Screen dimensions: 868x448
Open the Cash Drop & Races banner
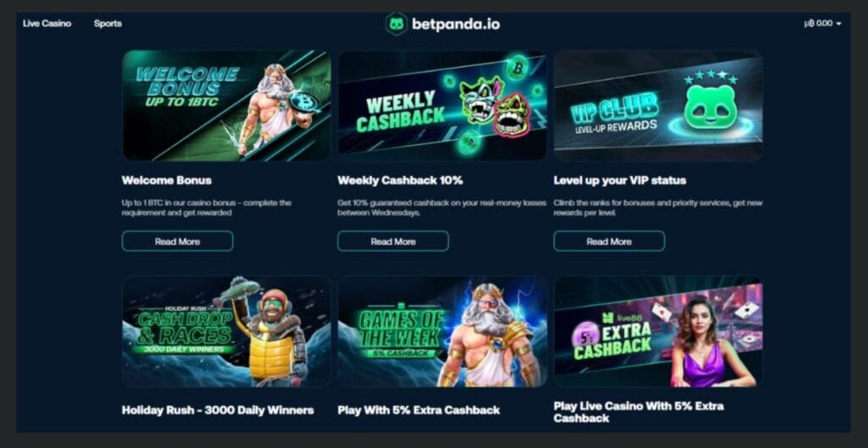coord(226,331)
